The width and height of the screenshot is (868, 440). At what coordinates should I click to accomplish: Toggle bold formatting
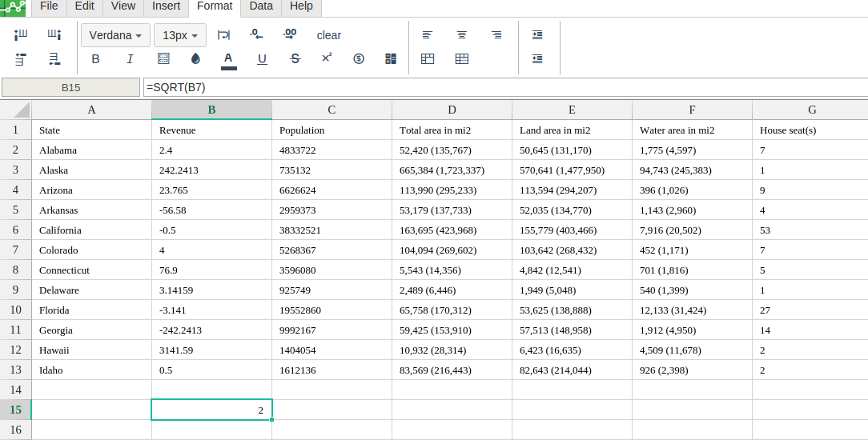tap(96, 58)
